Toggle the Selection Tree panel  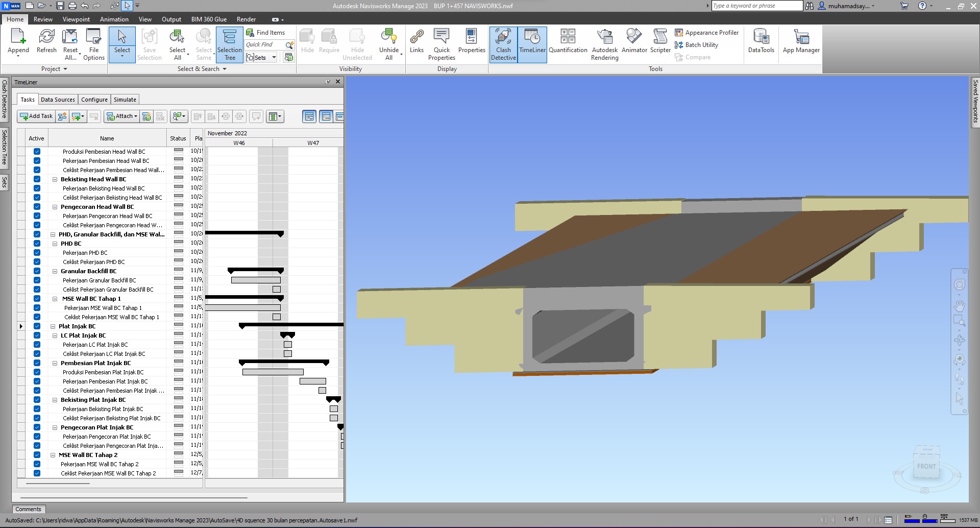230,44
